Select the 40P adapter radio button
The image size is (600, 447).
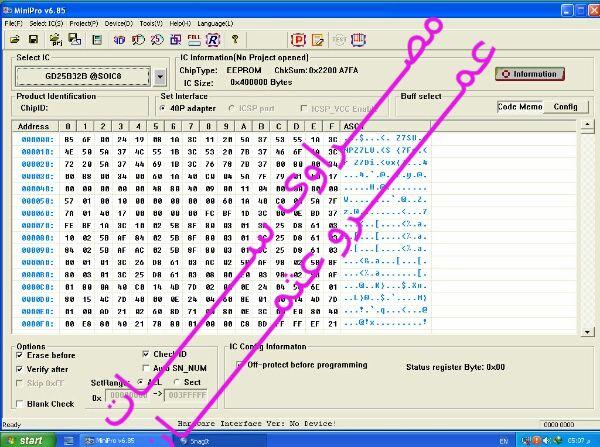coord(166,107)
